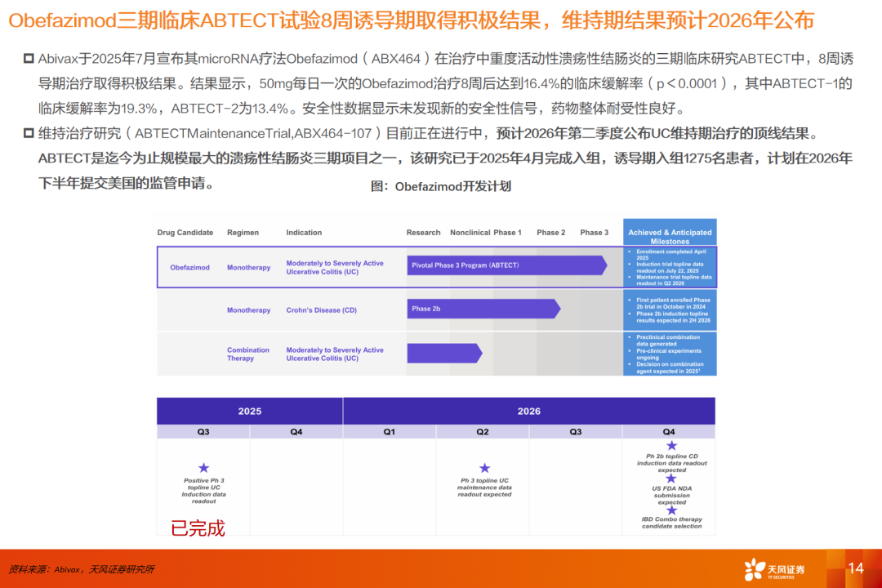Click the '2025' timeline header

coord(250,412)
